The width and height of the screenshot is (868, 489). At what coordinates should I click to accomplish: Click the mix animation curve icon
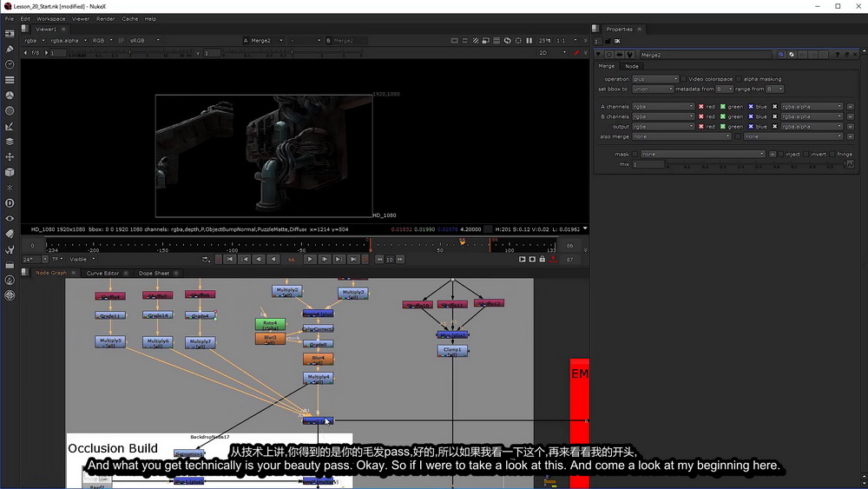pyautogui.click(x=851, y=164)
